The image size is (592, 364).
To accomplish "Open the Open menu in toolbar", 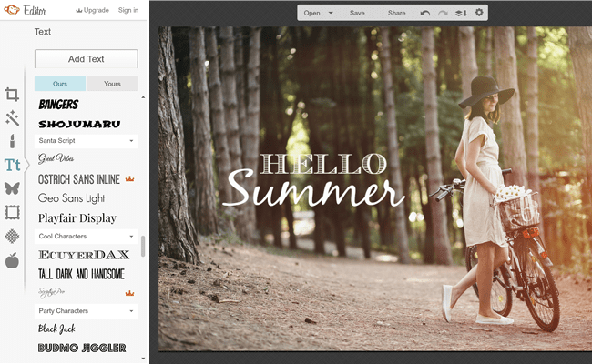I will pyautogui.click(x=311, y=13).
